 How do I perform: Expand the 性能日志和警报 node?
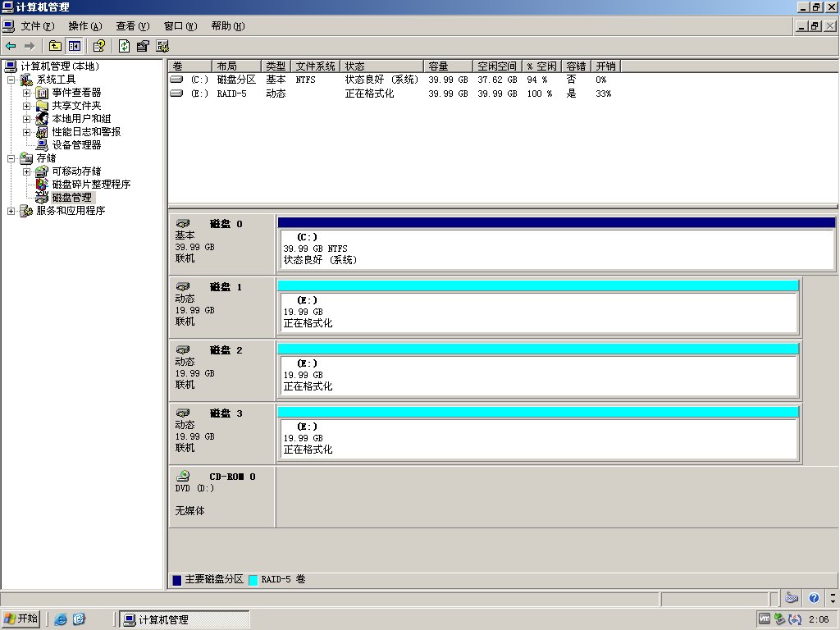(x=26, y=132)
